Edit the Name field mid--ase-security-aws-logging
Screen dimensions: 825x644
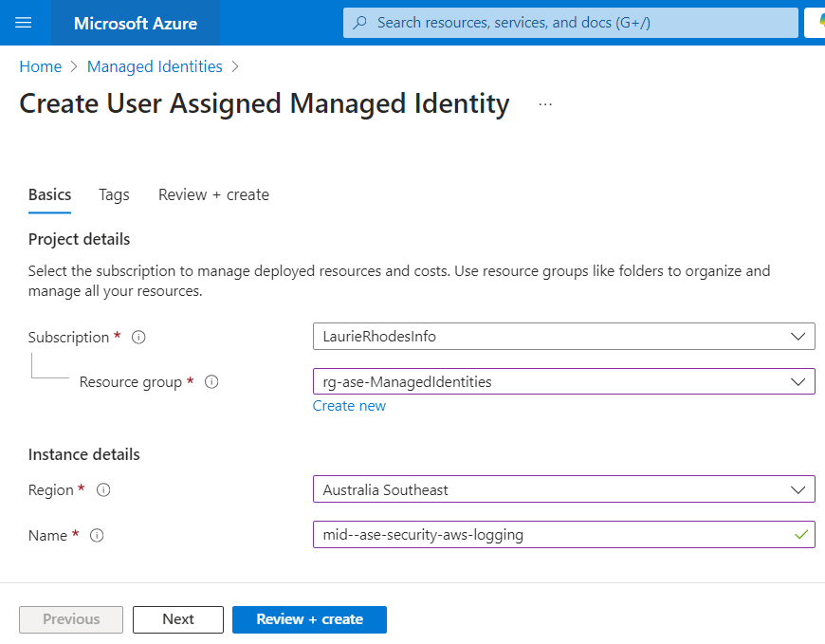click(x=563, y=535)
